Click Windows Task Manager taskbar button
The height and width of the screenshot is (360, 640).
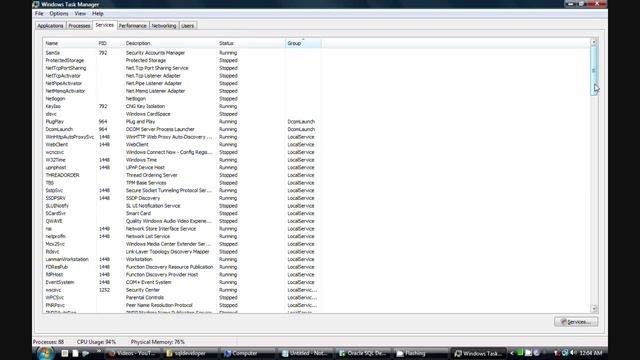[x=478, y=353]
